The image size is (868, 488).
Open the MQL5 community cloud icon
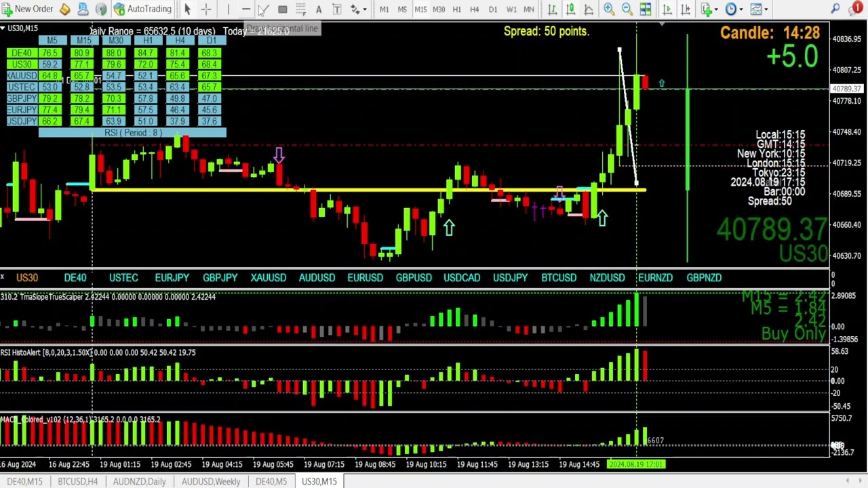[83, 9]
